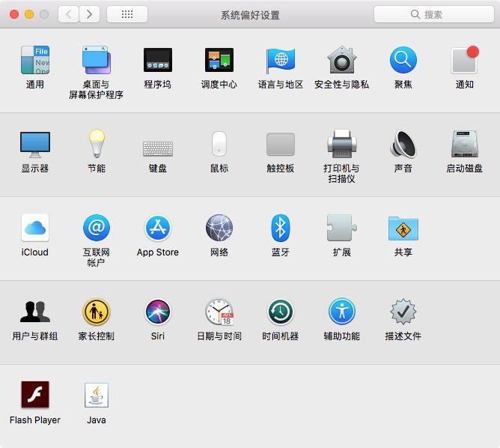
Task: Open the 蓝牙 Bluetooth preferences
Action: tap(280, 228)
